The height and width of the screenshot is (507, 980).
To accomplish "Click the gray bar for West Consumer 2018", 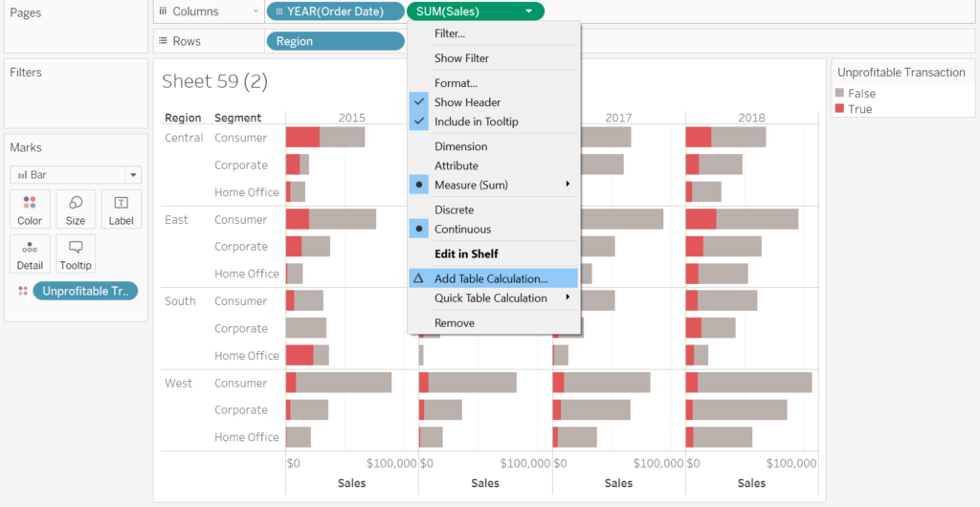I will tap(754, 383).
